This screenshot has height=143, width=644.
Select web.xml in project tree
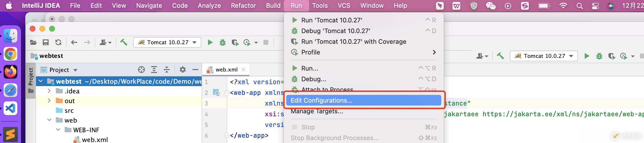[x=91, y=140]
